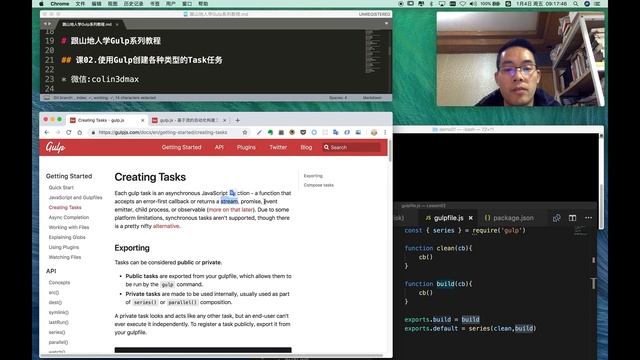Open Chrome three-dot menu
Image resolution: width=640 pixels, height=360 pixels.
tap(385, 132)
